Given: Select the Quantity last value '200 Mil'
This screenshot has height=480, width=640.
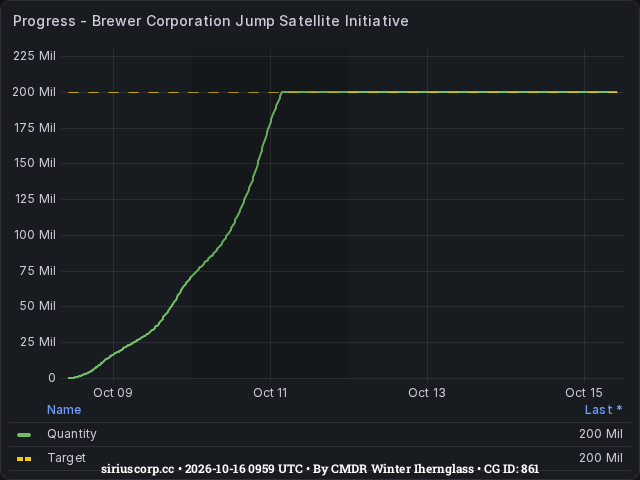Looking at the screenshot, I should click(x=601, y=434).
